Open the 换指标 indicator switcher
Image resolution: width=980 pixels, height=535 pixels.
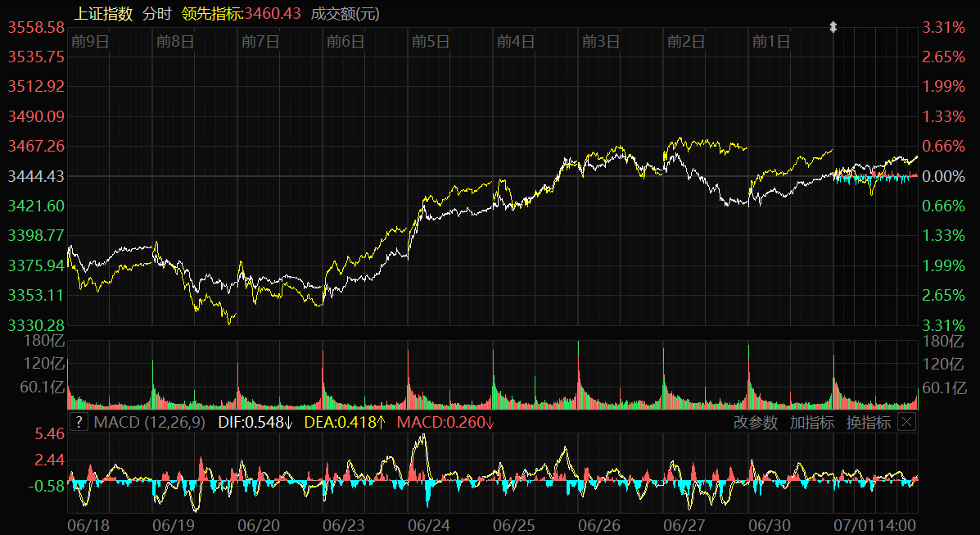868,423
